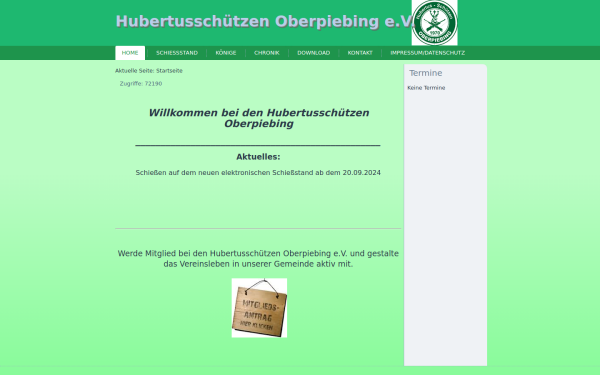The height and width of the screenshot is (375, 600).
Task: Click the Hubertusschützen Oberpiebing e.V. site title
Action: tap(265, 21)
